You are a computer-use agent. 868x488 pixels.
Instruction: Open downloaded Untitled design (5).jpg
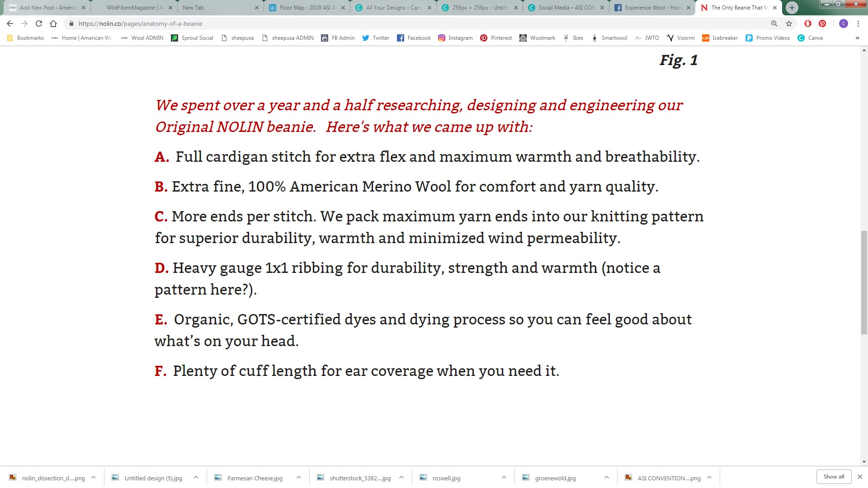[148, 478]
